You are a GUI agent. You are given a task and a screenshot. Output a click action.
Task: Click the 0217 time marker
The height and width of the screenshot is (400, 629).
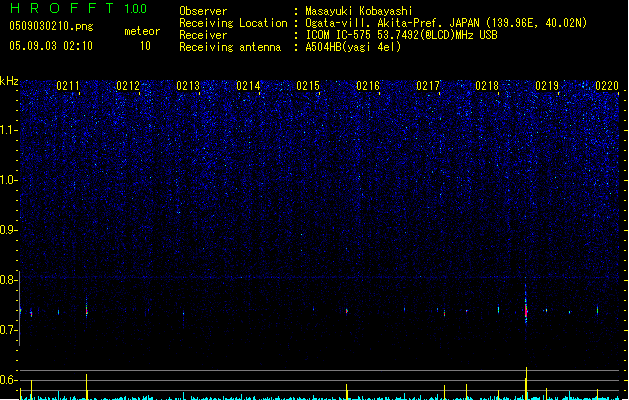(x=428, y=86)
